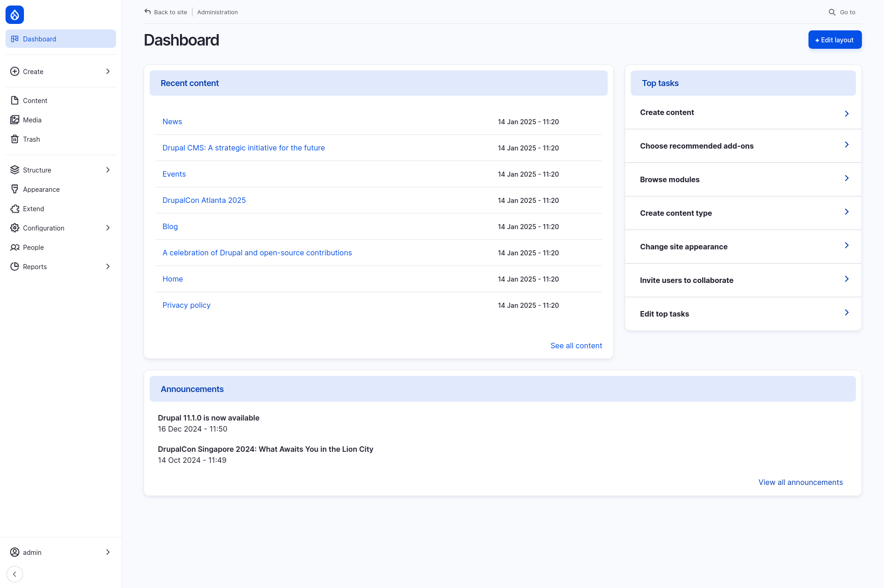Click the Dashboard icon in sidebar
Screen dimensions: 884x588
14,39
